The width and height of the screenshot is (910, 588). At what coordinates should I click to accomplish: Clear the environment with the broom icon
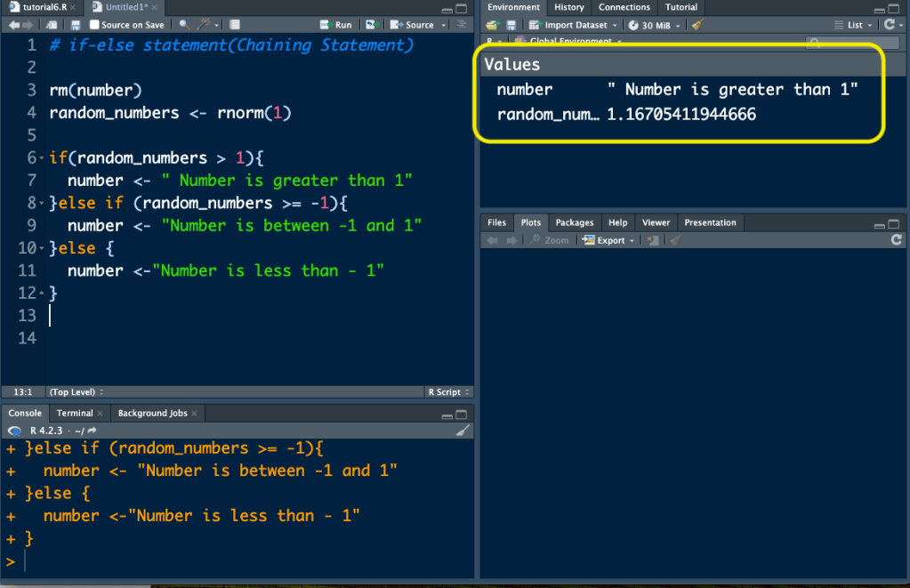[x=697, y=25]
